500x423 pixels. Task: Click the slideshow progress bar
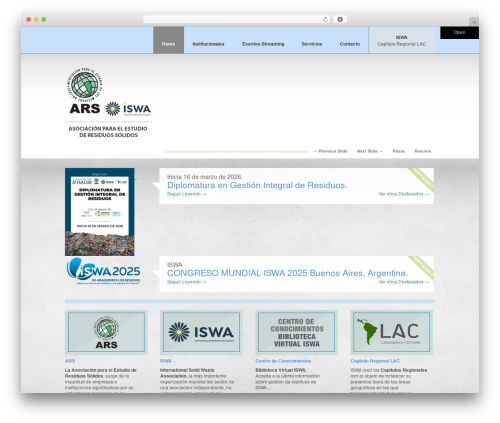click(x=236, y=152)
